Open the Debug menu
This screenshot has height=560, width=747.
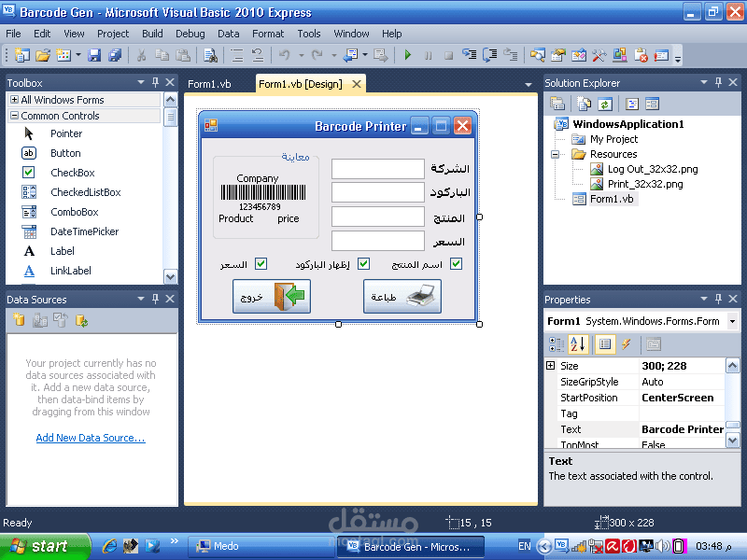(x=190, y=34)
